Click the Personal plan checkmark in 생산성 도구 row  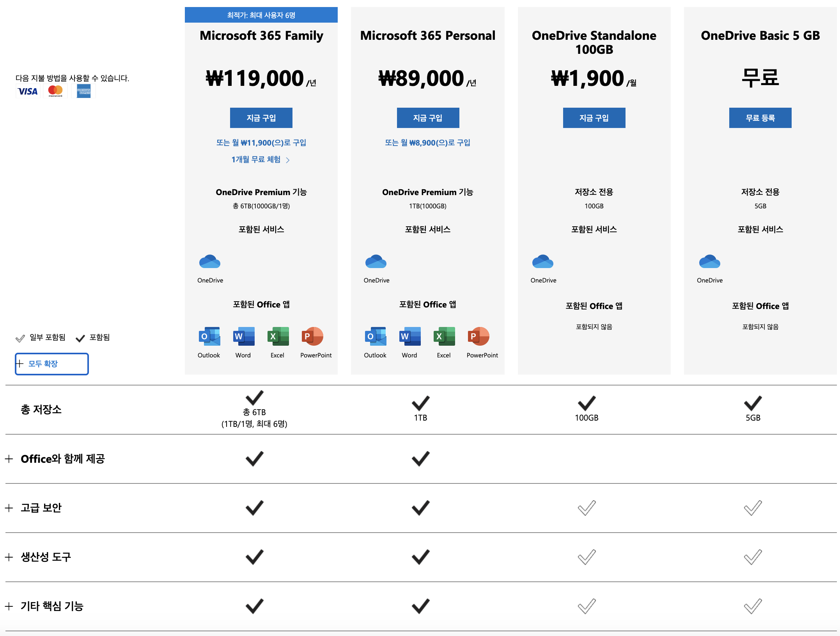point(420,557)
